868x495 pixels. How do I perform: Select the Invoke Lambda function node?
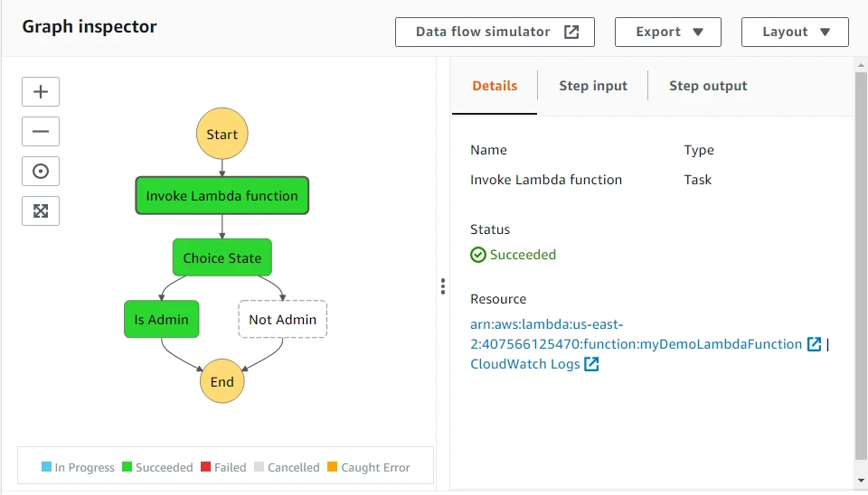222,196
